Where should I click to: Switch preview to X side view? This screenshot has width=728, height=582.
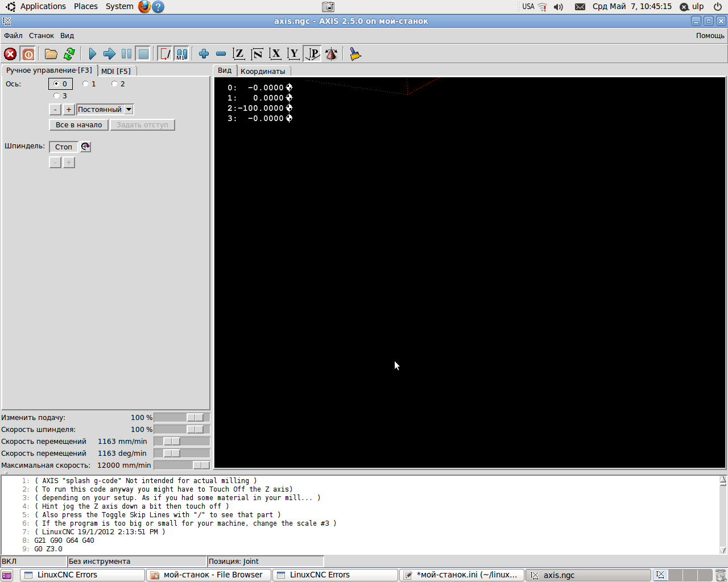[x=275, y=54]
